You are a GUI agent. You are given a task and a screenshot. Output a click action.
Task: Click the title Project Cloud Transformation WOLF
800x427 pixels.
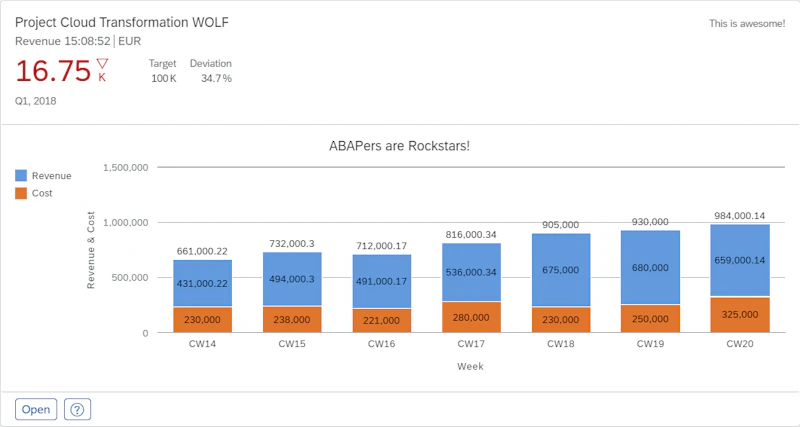[122, 22]
